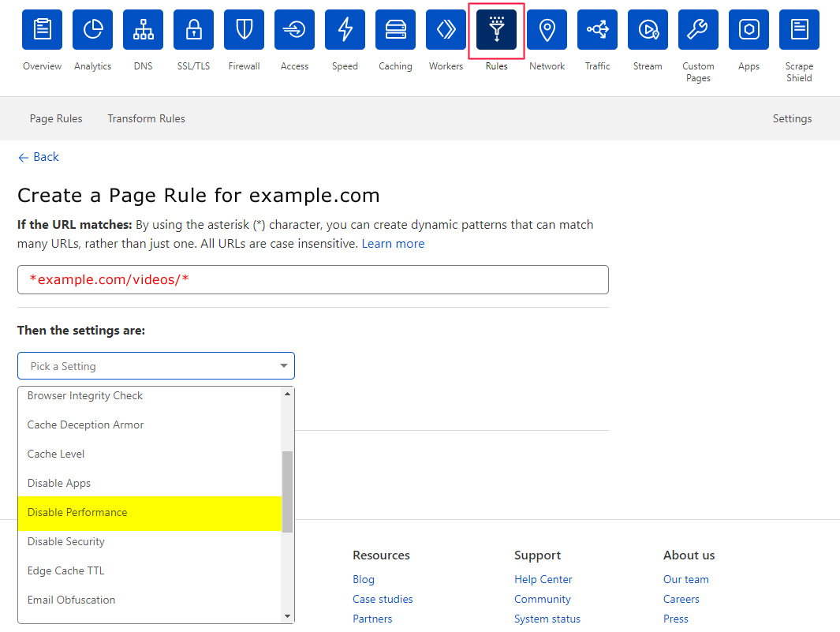Open Settings in the rules sub-navigation

(792, 119)
